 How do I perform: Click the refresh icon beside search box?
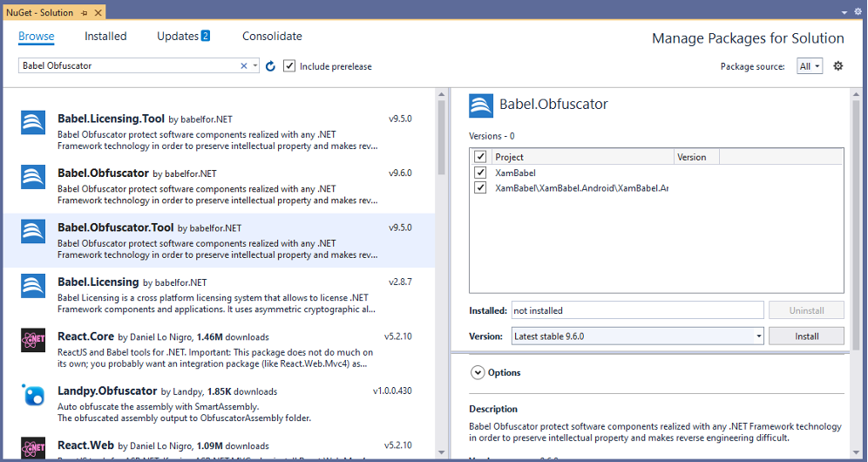[270, 66]
